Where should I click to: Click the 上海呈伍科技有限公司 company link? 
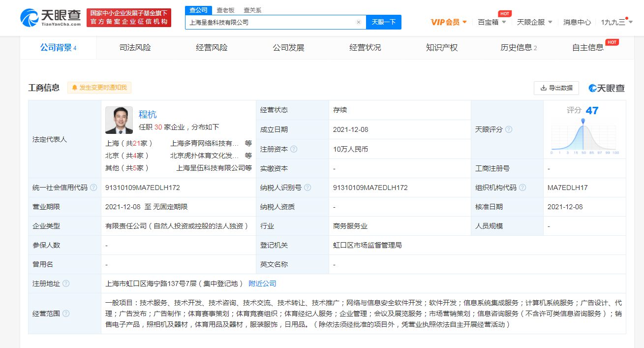(x=211, y=168)
